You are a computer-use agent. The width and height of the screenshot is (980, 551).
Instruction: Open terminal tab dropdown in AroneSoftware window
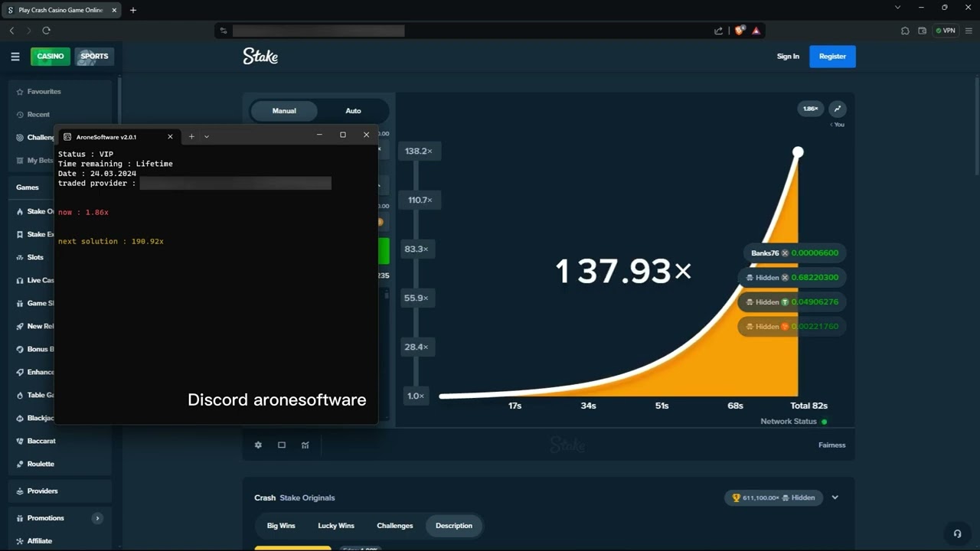[207, 136]
